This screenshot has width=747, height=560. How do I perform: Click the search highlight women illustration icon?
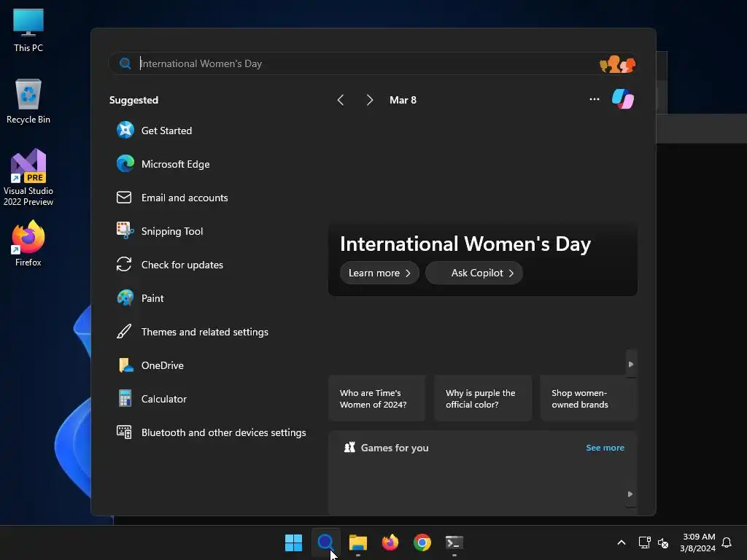(x=617, y=64)
